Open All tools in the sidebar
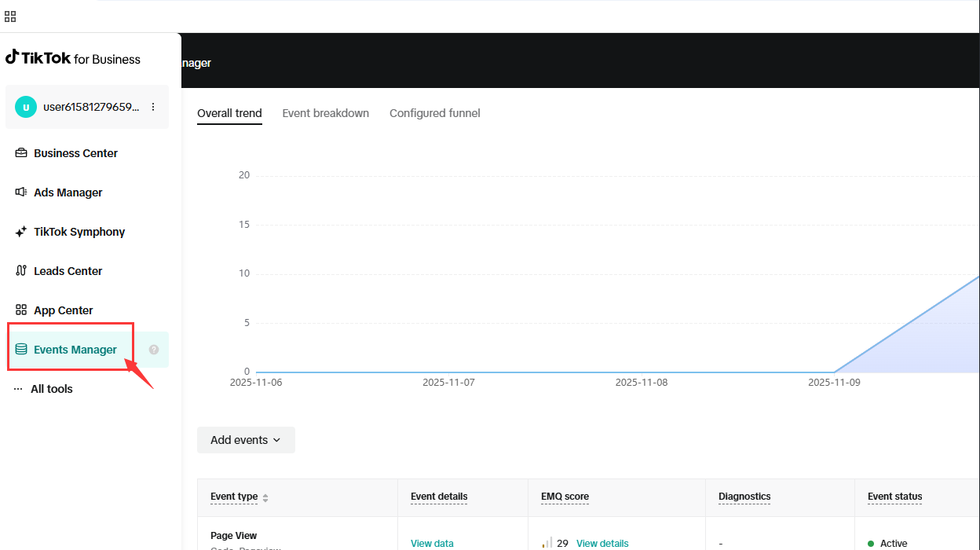Image resolution: width=980 pixels, height=550 pixels. click(51, 389)
